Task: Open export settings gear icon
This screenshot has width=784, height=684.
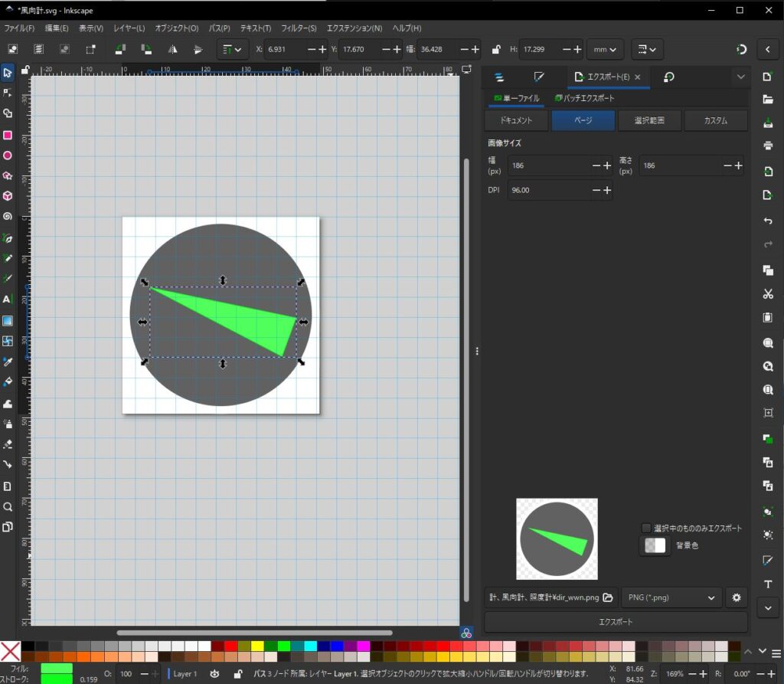Action: [737, 597]
